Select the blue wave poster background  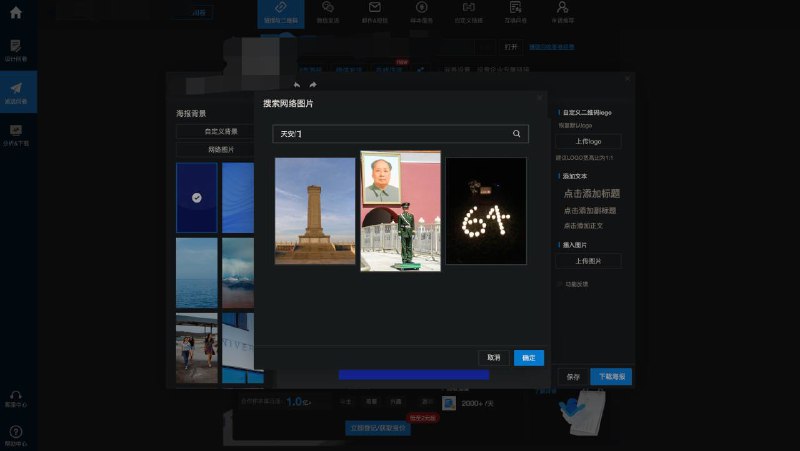tap(238, 197)
